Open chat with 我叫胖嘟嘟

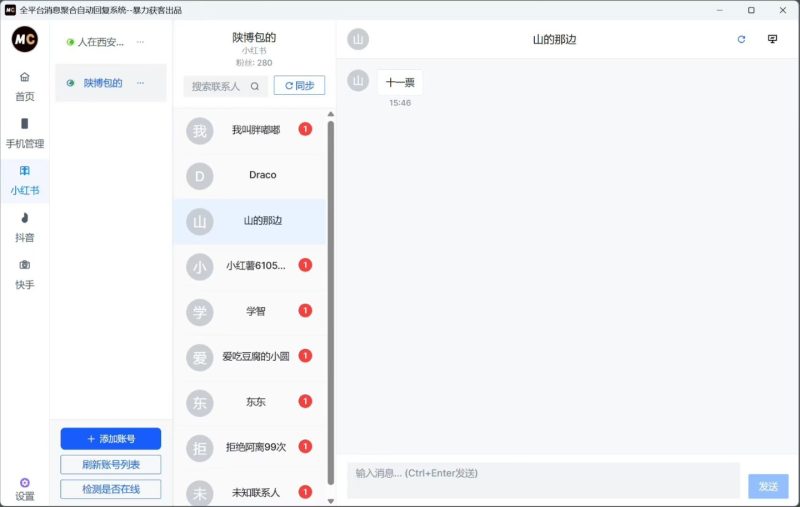coord(250,130)
